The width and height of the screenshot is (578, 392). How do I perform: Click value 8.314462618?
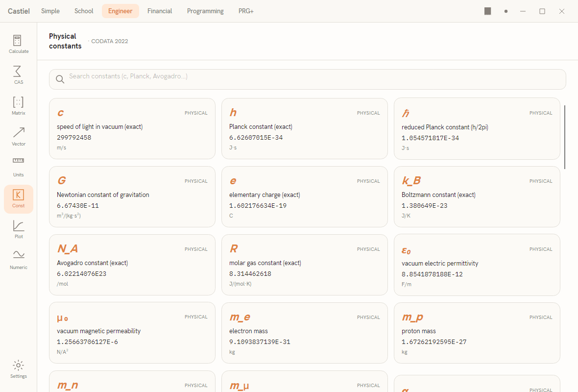pyautogui.click(x=250, y=274)
